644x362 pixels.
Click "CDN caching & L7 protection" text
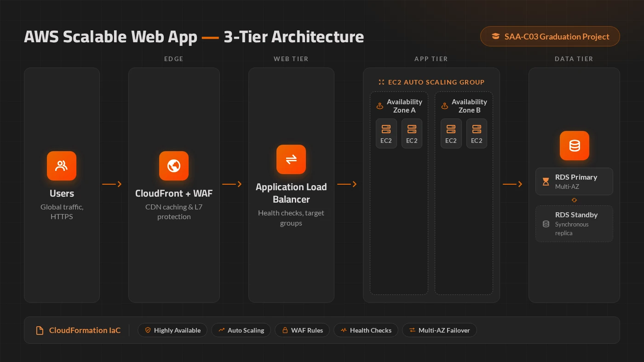tap(174, 212)
